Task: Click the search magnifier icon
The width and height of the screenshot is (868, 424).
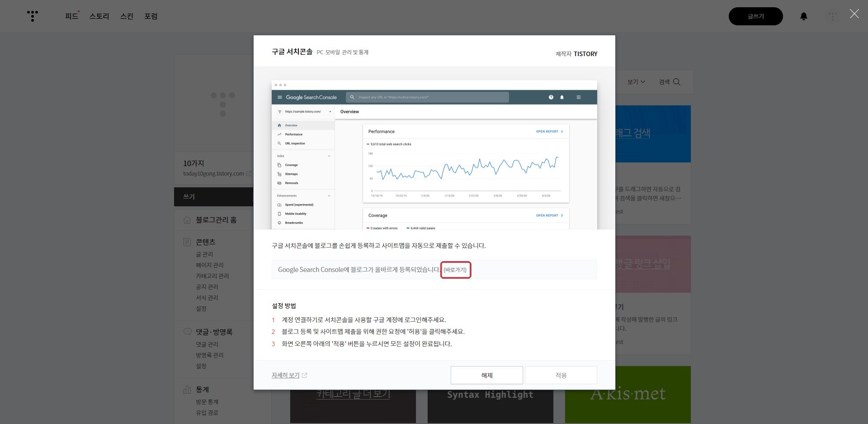Action: pyautogui.click(x=677, y=82)
